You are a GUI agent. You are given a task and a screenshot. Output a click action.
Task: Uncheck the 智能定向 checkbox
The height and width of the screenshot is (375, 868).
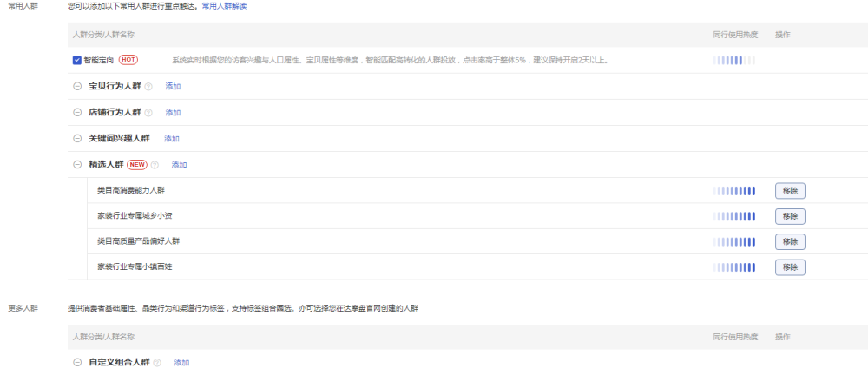click(x=77, y=60)
